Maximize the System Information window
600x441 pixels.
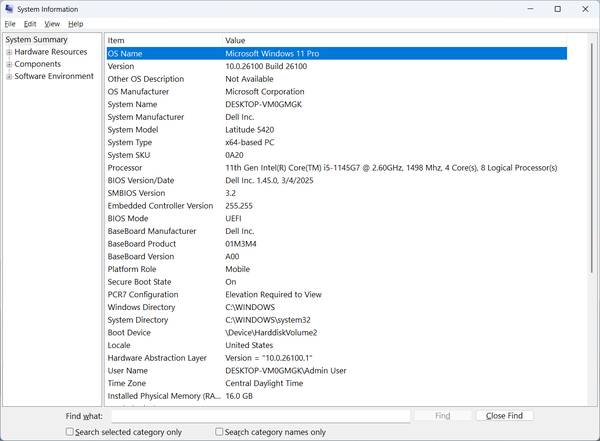[x=558, y=9]
